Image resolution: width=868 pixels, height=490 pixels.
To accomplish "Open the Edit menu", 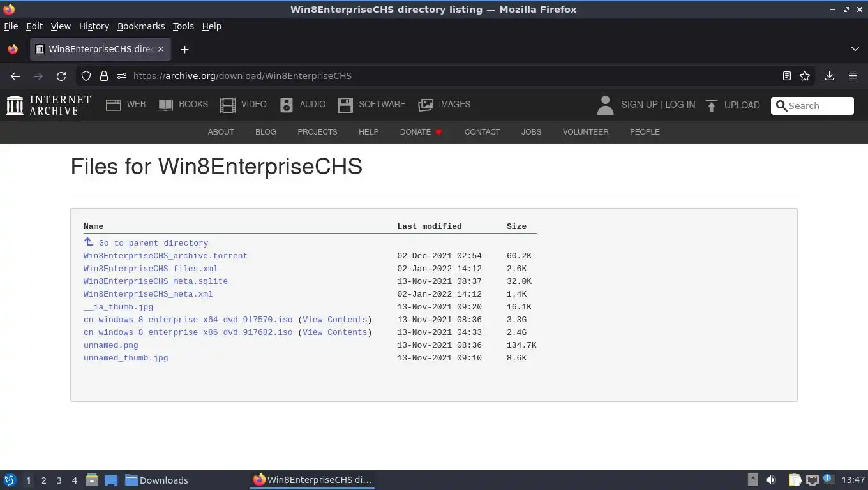I will (34, 26).
